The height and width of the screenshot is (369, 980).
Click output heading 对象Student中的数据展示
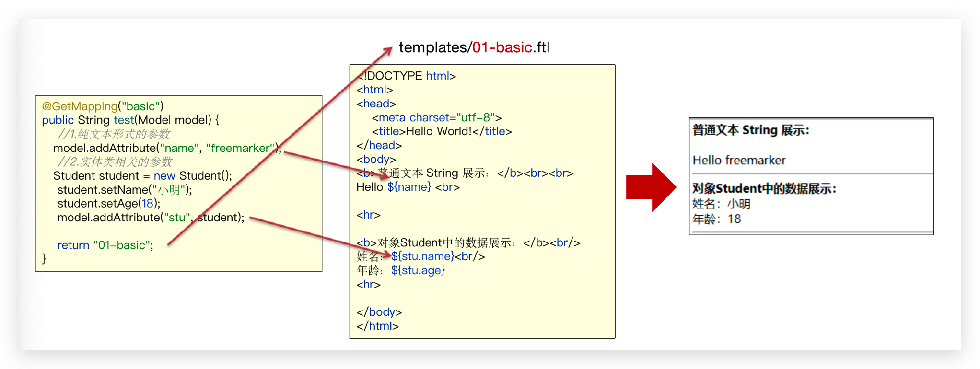click(x=764, y=189)
